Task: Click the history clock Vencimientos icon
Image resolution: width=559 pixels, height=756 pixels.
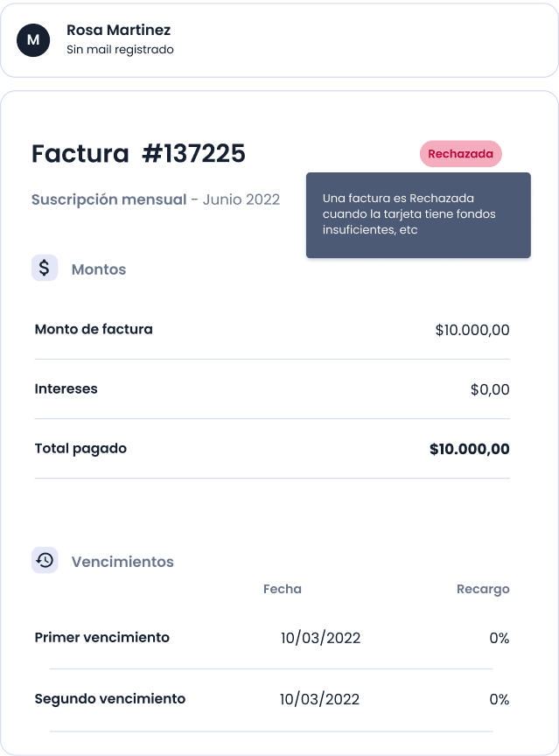Action: (45, 560)
